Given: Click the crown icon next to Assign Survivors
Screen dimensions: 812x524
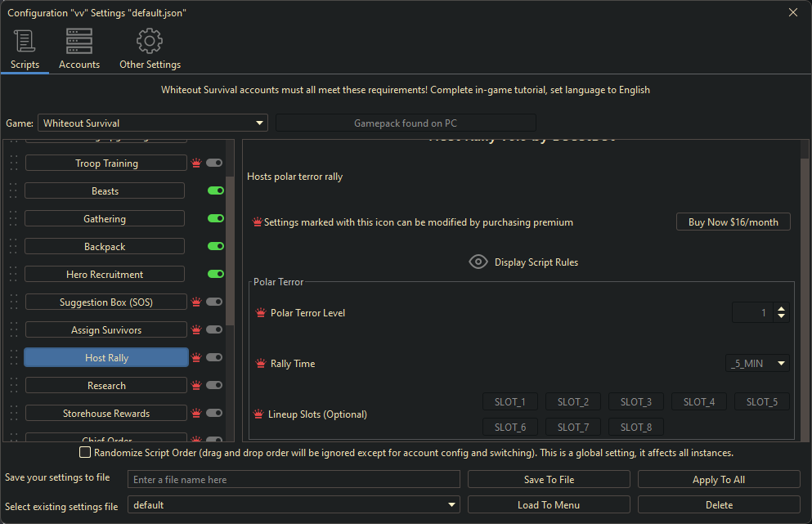Looking at the screenshot, I should point(196,329).
